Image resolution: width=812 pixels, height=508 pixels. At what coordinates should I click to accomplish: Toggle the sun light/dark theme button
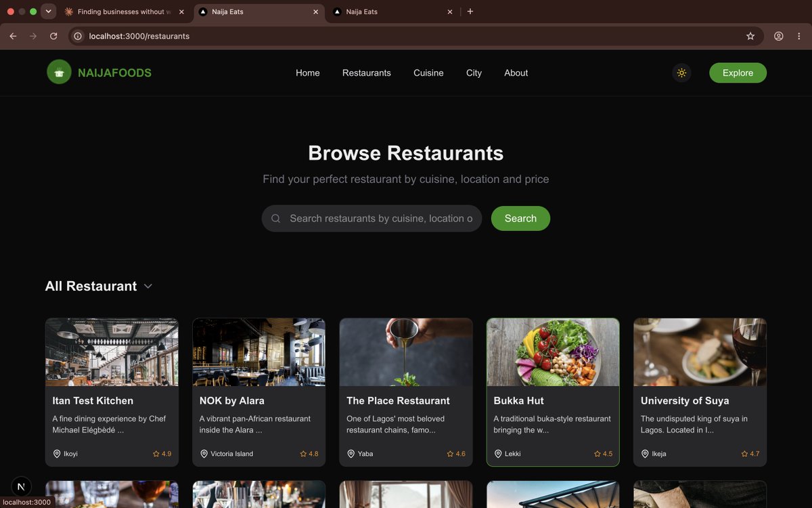click(x=681, y=72)
